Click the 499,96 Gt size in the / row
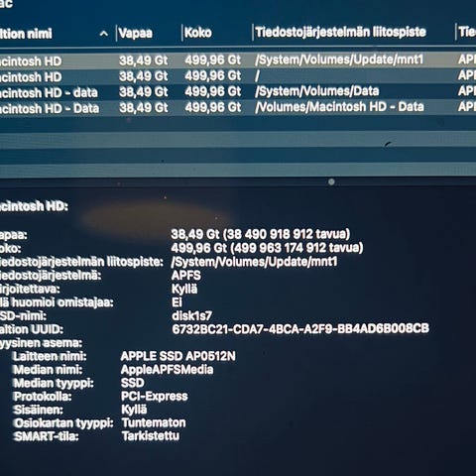476x476 pixels. [x=213, y=75]
